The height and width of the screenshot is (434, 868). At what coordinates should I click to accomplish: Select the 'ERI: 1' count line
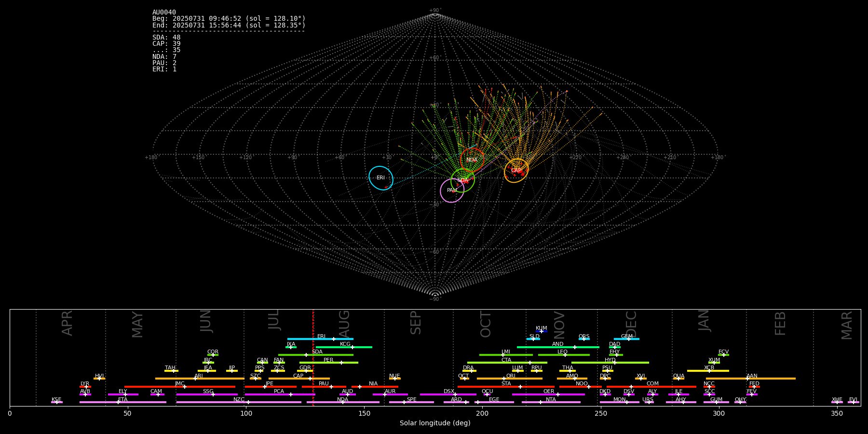[x=164, y=69]
